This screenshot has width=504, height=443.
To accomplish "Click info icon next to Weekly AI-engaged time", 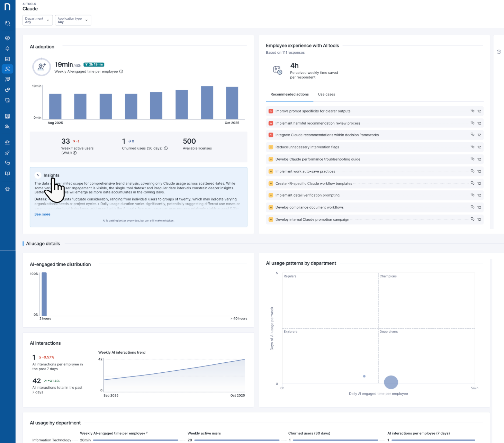I will point(121,71).
